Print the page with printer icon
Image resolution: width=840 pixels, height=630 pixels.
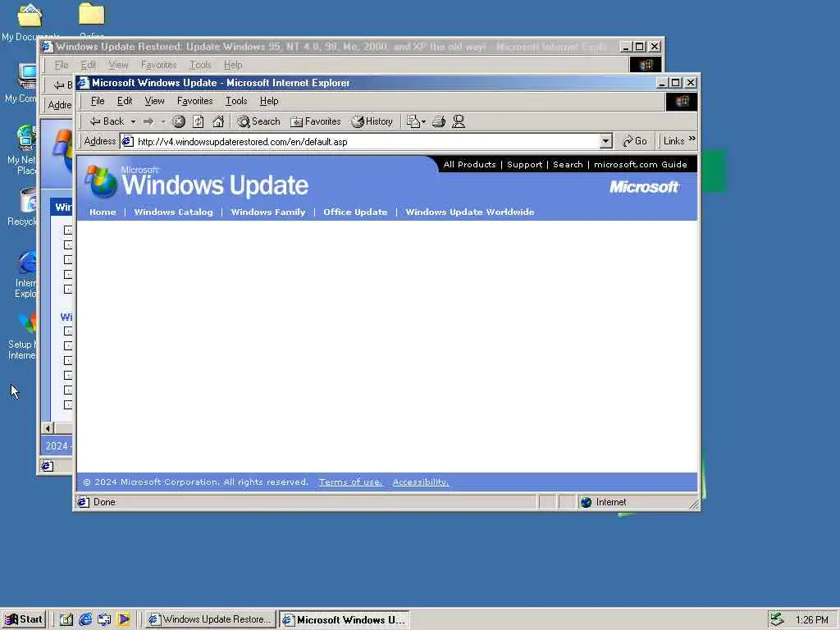(x=439, y=121)
